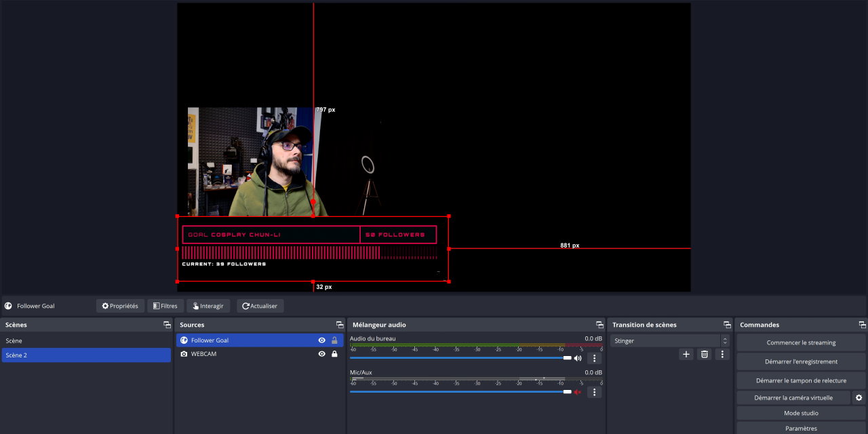
Task: Pop out the Sources dock panel
Action: point(340,325)
